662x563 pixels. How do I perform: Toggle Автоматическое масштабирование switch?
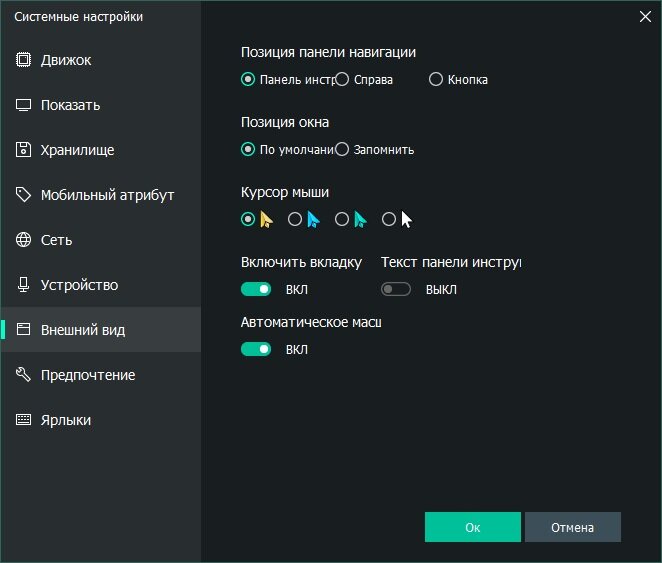pyautogui.click(x=256, y=349)
